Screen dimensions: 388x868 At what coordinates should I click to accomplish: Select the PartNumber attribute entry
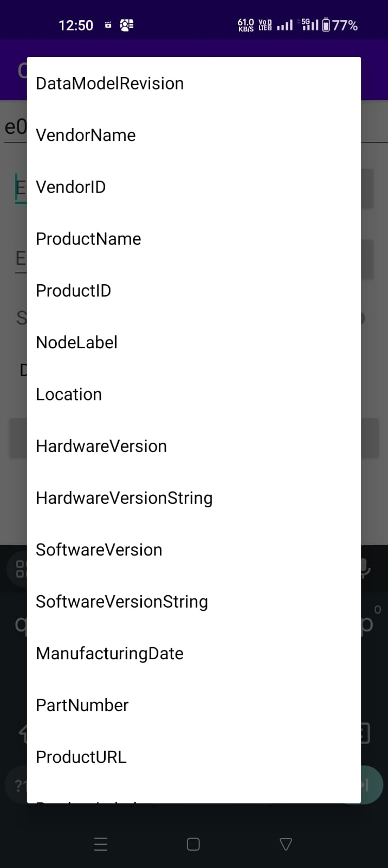click(x=82, y=705)
